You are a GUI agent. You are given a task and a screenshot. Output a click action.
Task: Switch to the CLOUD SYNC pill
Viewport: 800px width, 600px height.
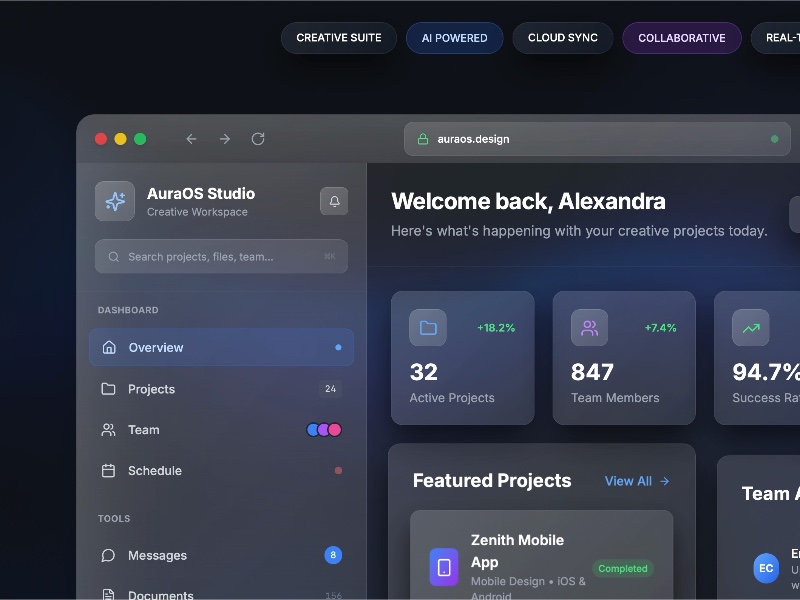562,37
